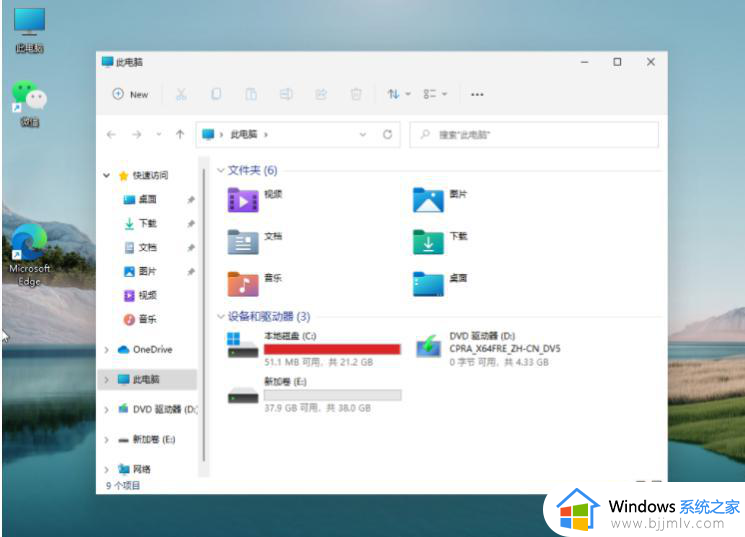
Task: Collapse the 文件夹 (6) group
Action: pos(220,170)
